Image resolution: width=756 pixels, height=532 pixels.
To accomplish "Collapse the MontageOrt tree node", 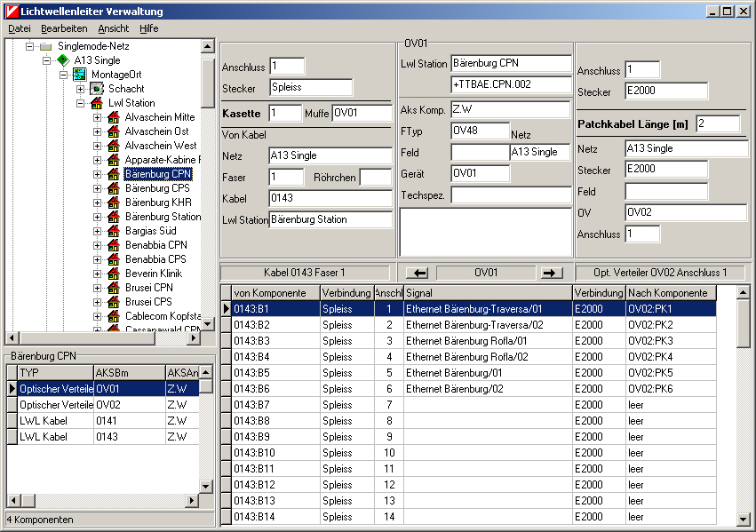I will (x=64, y=75).
